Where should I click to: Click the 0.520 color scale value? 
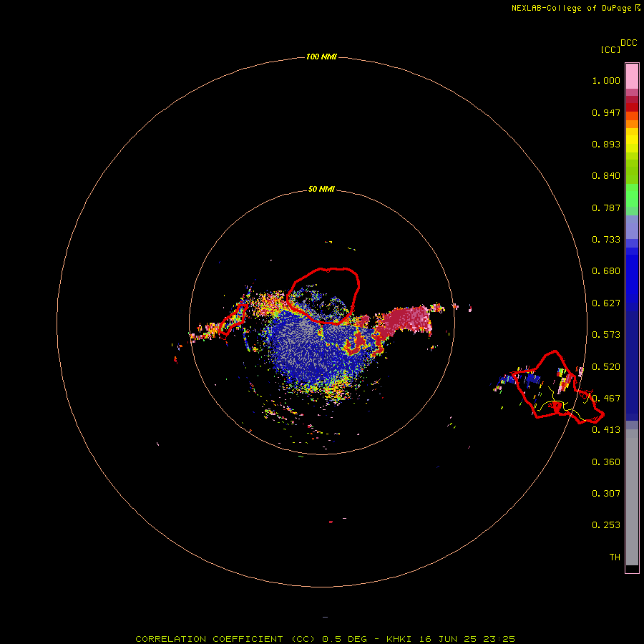(606, 366)
